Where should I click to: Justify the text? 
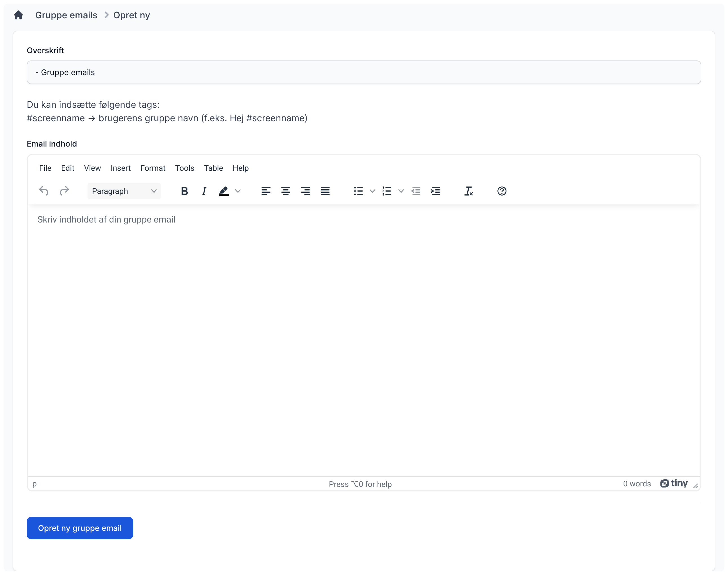(325, 191)
